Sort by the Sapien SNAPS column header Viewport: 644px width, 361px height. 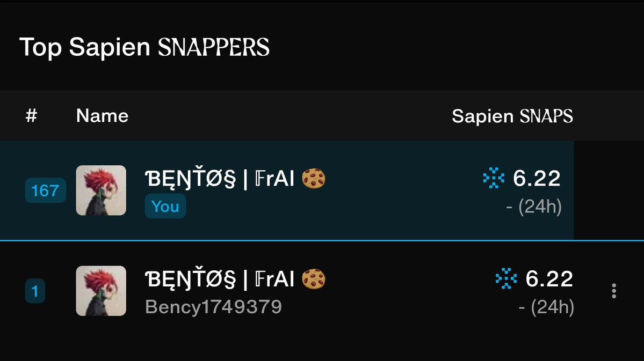coord(512,116)
